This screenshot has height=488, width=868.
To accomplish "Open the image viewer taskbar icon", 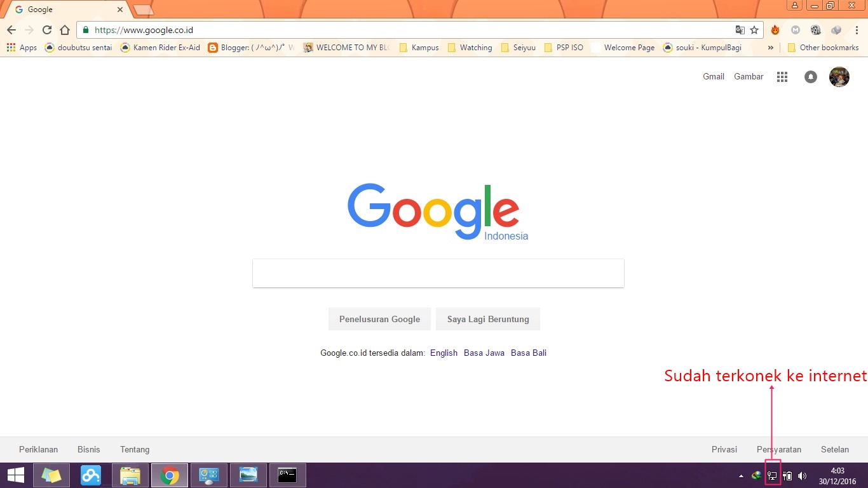I will [248, 475].
